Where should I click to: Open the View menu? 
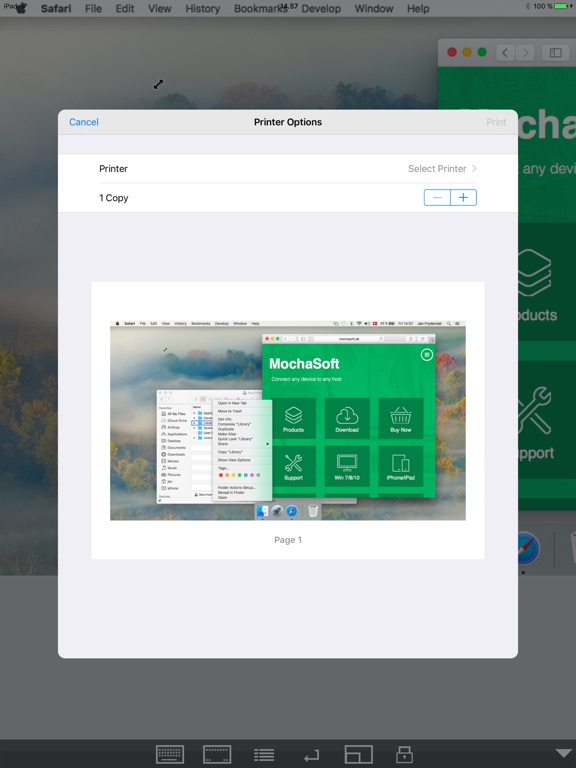160,8
